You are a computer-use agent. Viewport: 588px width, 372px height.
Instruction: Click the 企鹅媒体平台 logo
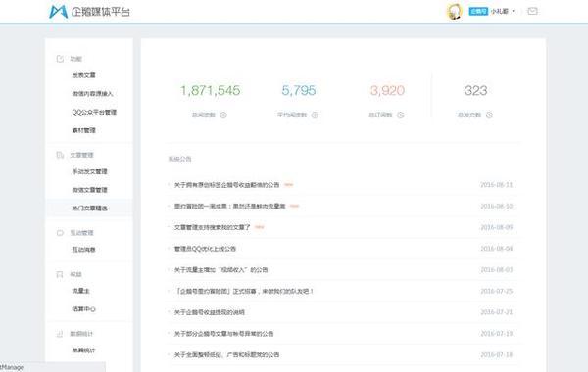[89, 12]
